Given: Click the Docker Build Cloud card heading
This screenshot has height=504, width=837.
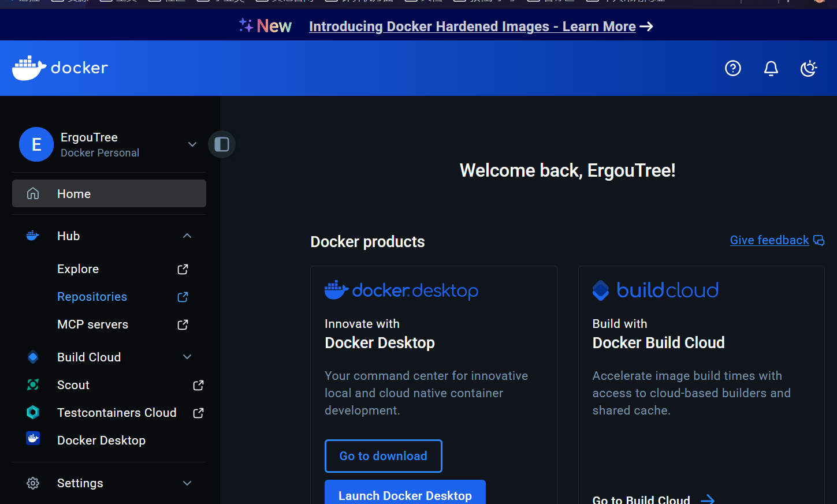Looking at the screenshot, I should pos(659,343).
